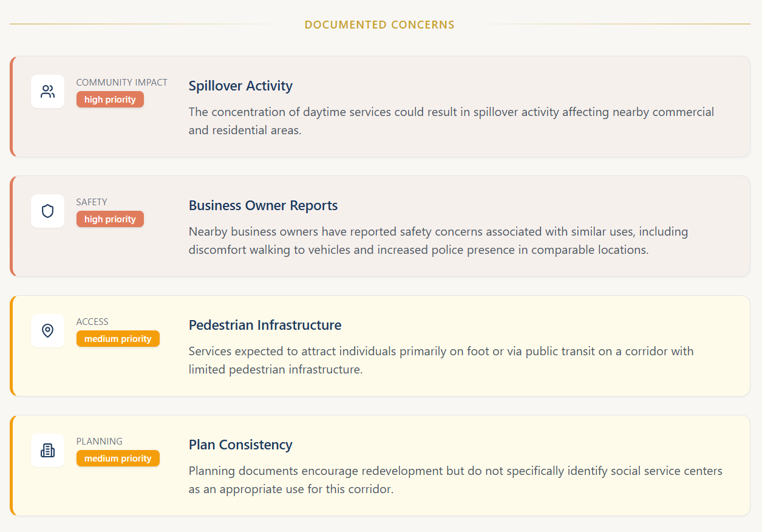The width and height of the screenshot is (762, 532).
Task: Click the shield icon on Business Owner Reports card
Action: tap(48, 211)
